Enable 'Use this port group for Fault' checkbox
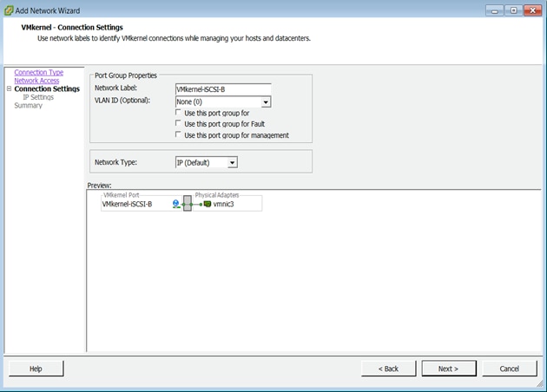This screenshot has height=392, width=547. (x=178, y=123)
